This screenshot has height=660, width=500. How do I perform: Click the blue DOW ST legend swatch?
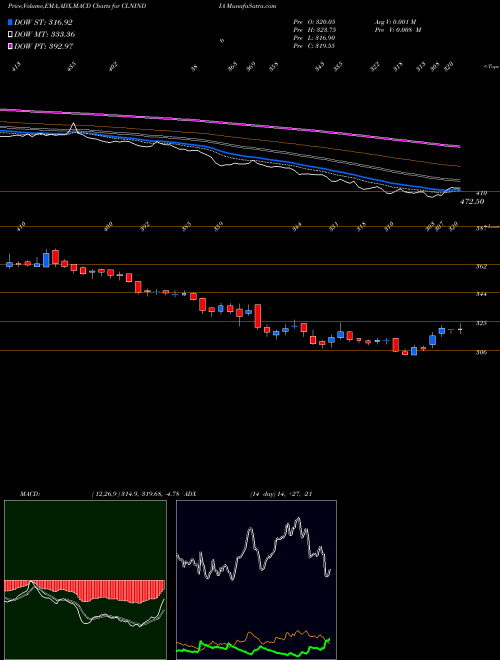tap(10, 22)
